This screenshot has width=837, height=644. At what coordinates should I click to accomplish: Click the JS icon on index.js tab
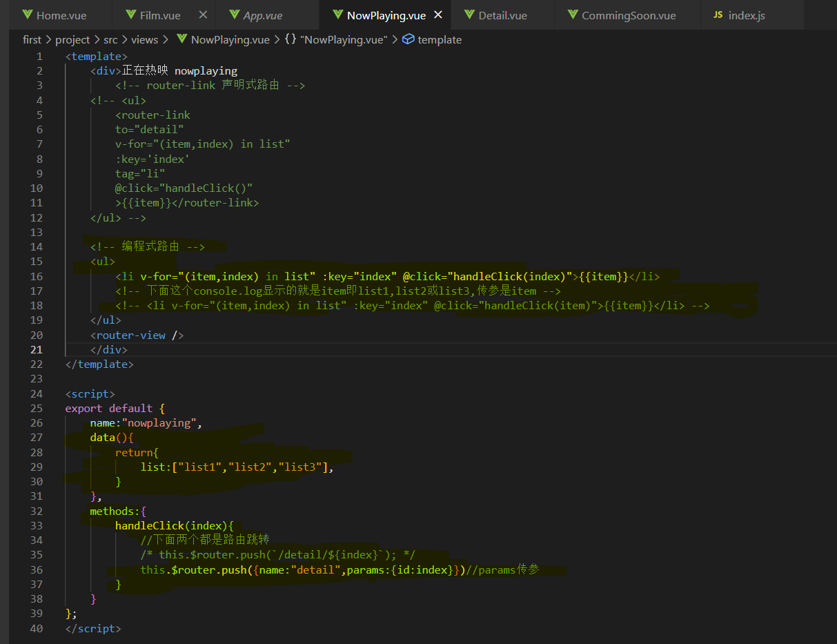718,14
